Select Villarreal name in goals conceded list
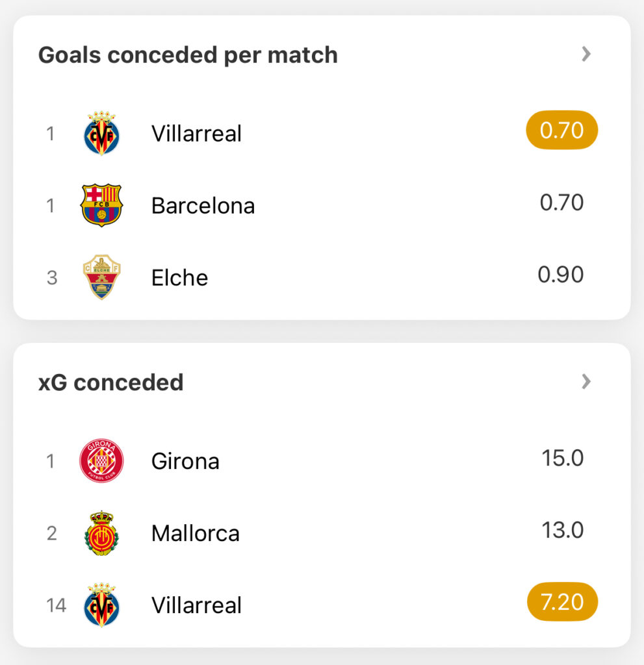 click(x=196, y=134)
